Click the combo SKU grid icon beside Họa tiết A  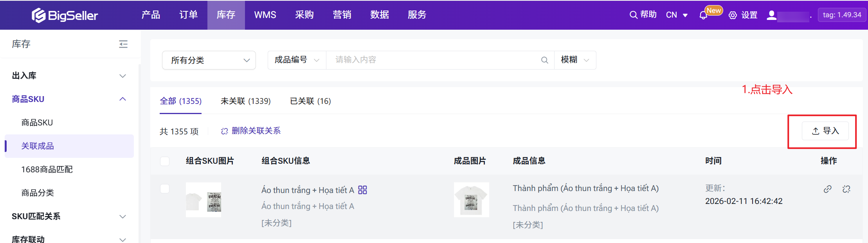click(362, 190)
